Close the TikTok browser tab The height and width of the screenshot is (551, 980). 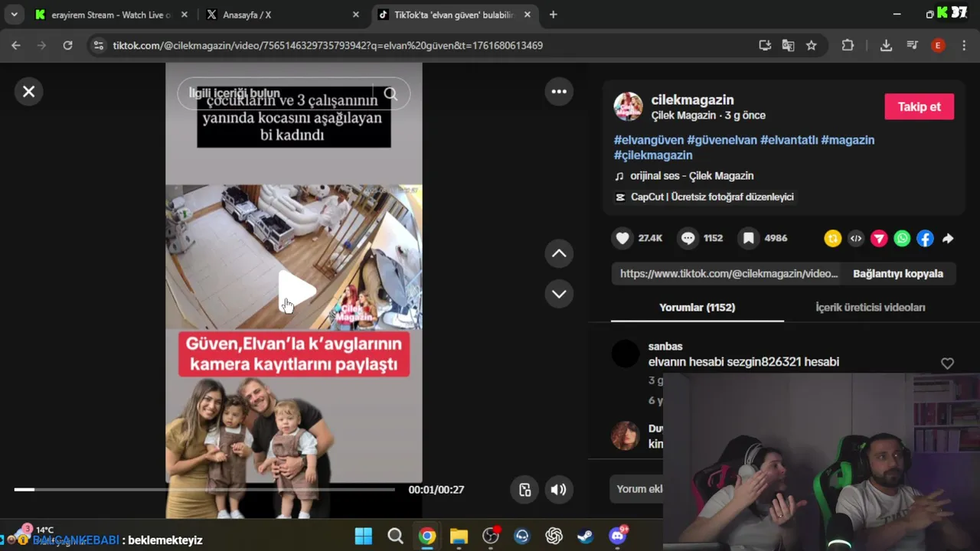[528, 15]
